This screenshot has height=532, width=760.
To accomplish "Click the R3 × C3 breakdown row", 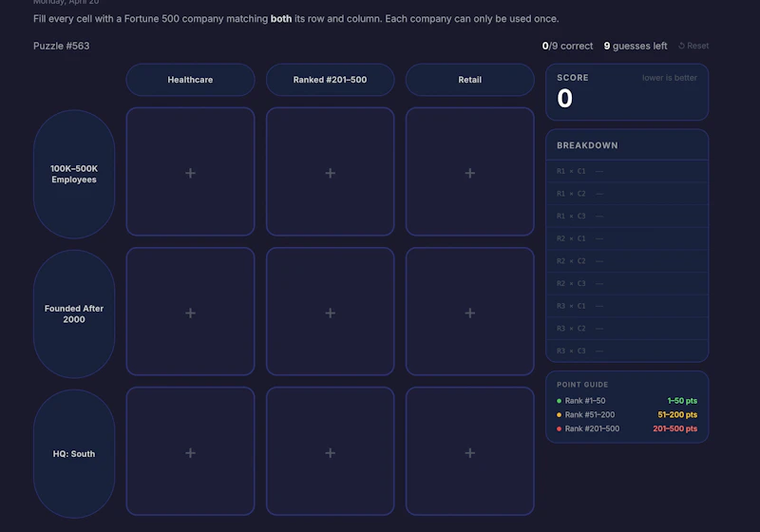I will [x=627, y=351].
